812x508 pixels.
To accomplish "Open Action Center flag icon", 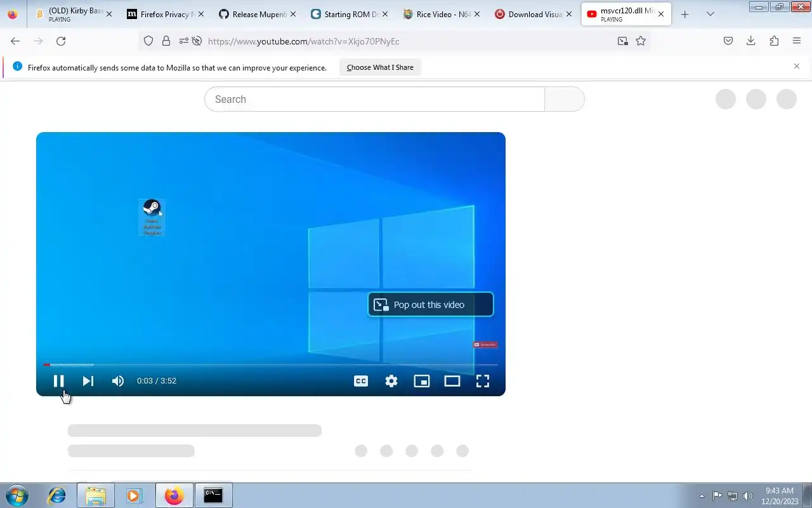I will (717, 496).
